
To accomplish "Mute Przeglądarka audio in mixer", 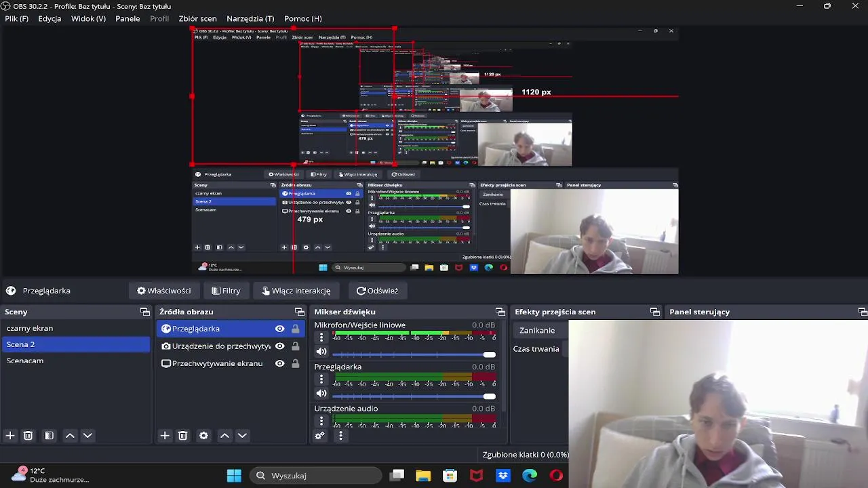I will tap(321, 393).
